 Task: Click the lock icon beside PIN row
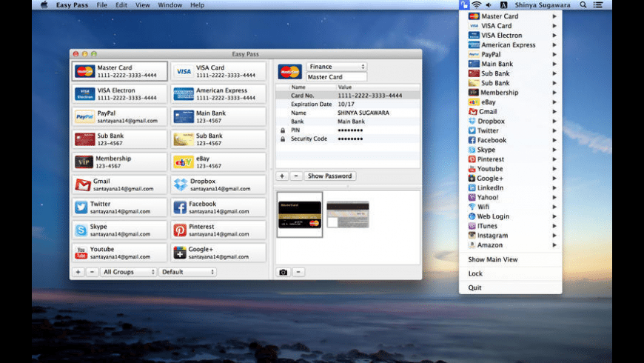(283, 130)
